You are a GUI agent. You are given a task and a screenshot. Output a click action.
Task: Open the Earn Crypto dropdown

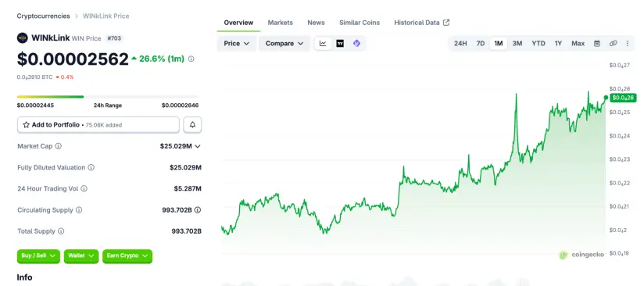pyautogui.click(x=127, y=256)
